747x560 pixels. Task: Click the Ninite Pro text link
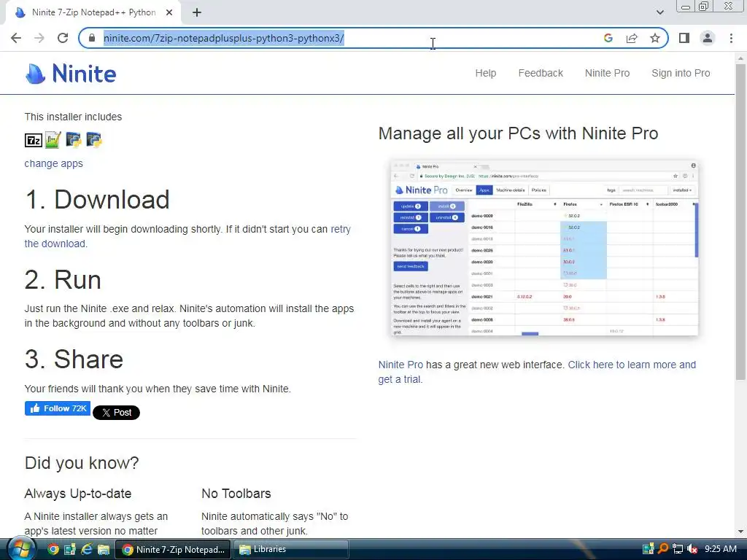pos(400,365)
